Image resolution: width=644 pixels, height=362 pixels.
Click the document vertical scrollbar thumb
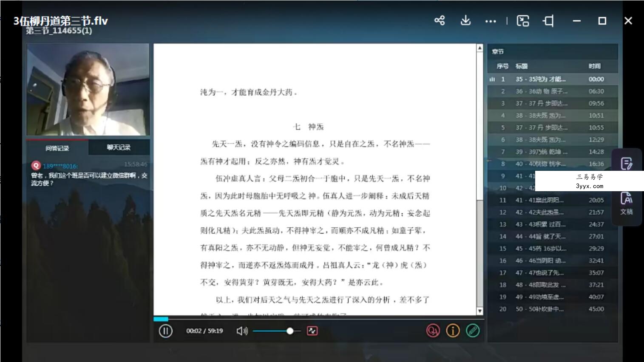480,126
